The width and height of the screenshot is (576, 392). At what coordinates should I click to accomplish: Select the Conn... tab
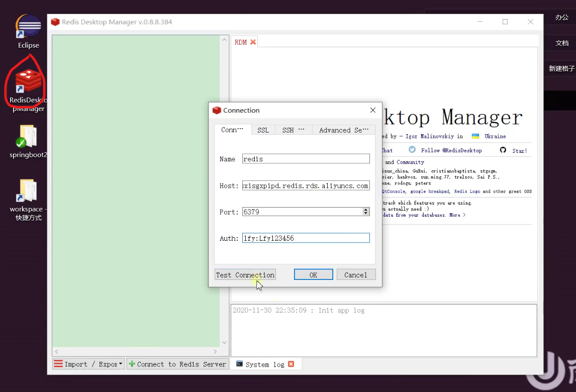232,130
